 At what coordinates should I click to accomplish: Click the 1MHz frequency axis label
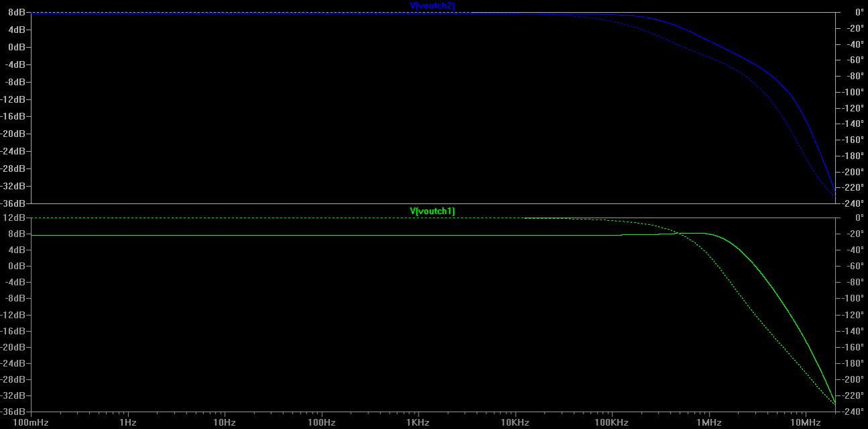(709, 422)
